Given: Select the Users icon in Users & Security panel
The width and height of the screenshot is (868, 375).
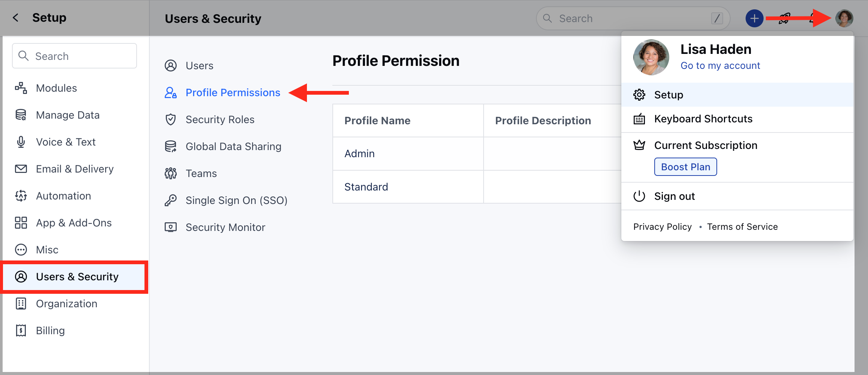Looking at the screenshot, I should click(171, 65).
